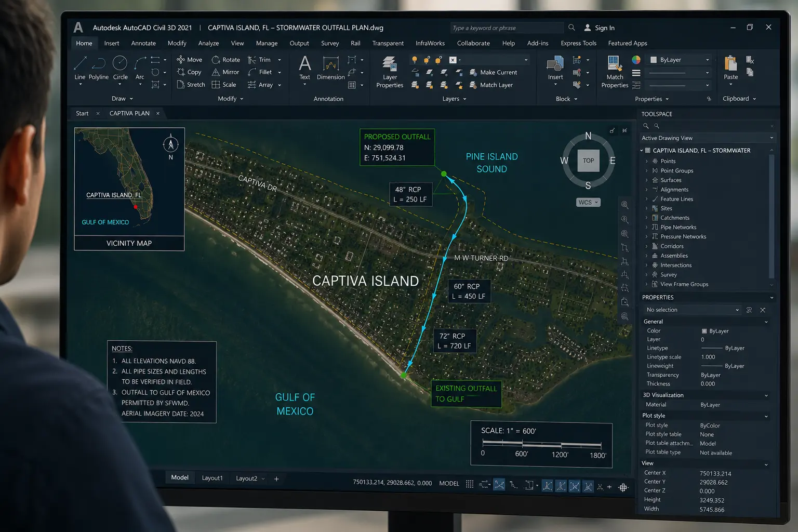Viewport: 798px width, 532px height.
Task: Open Layer Properties manager
Action: click(390, 72)
